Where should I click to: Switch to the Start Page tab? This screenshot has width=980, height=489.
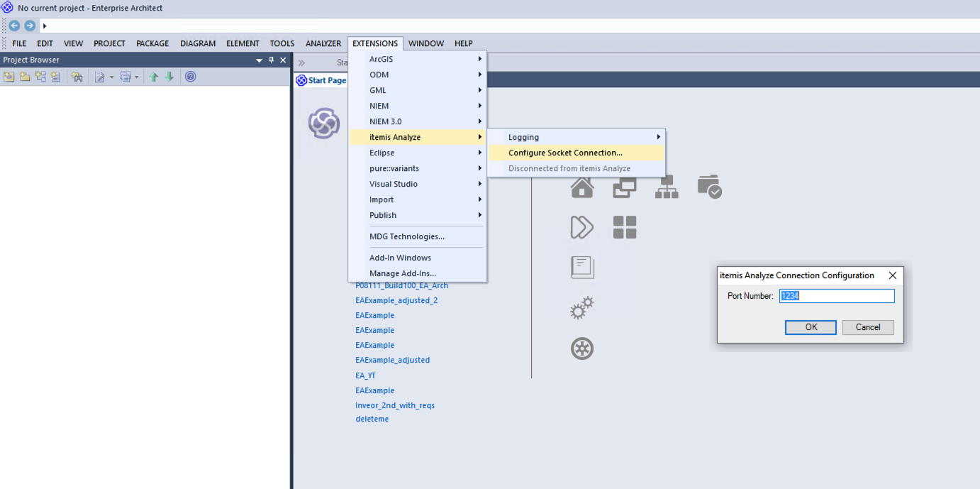[x=322, y=80]
